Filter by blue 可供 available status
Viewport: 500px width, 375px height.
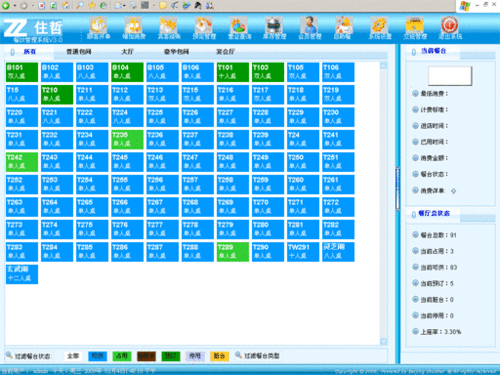tap(97, 356)
